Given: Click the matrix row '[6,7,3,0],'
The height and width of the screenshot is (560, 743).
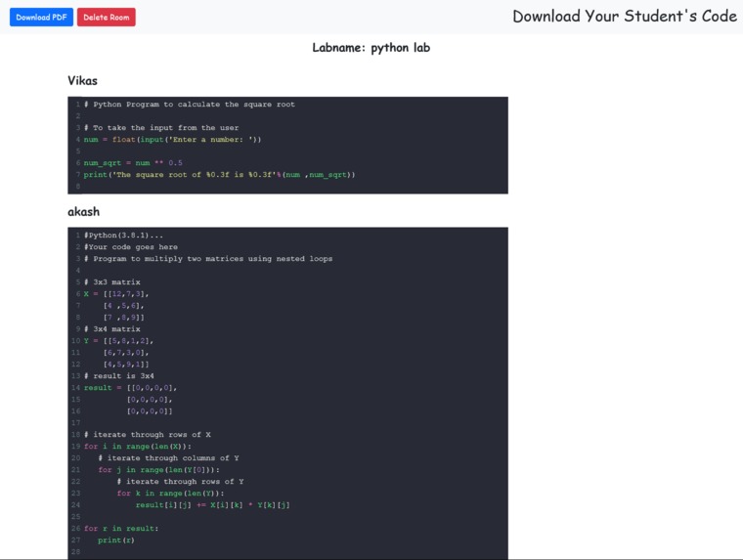Looking at the screenshot, I should 126,353.
